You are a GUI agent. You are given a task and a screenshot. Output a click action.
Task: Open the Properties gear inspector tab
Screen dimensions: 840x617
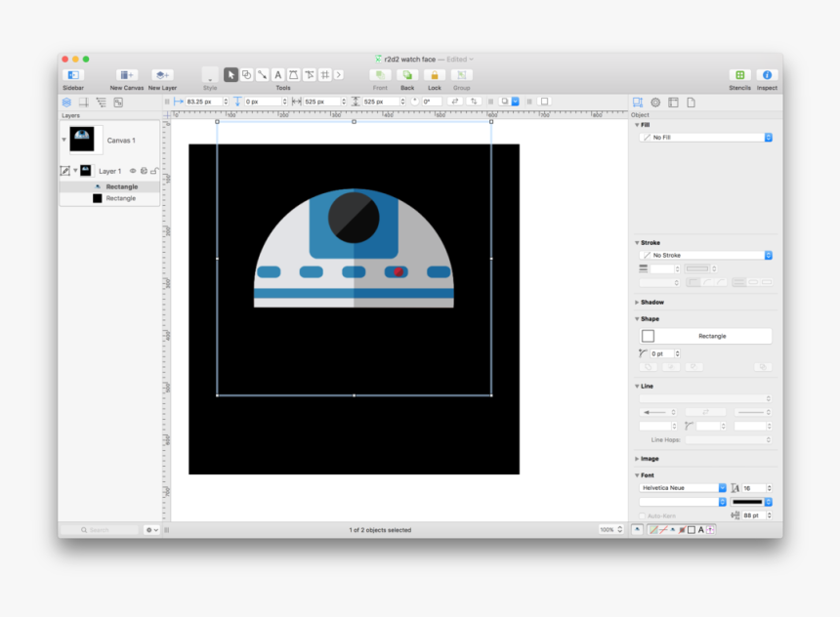655,103
